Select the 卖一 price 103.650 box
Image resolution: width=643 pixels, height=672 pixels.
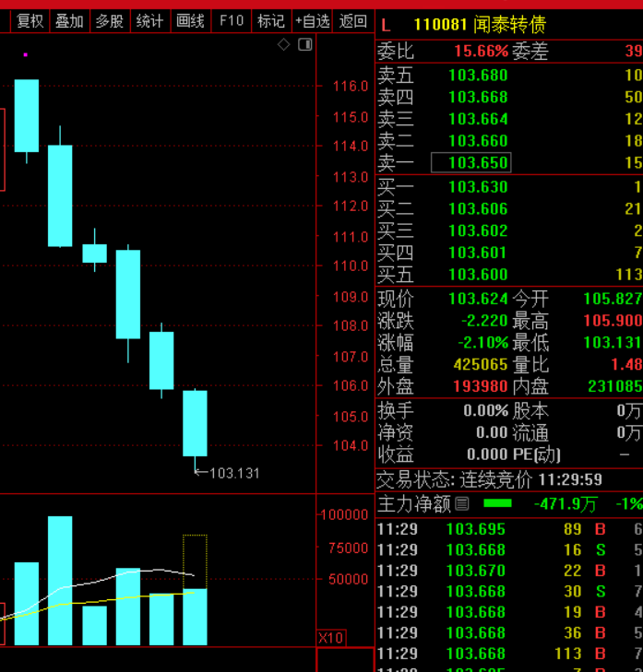click(478, 162)
